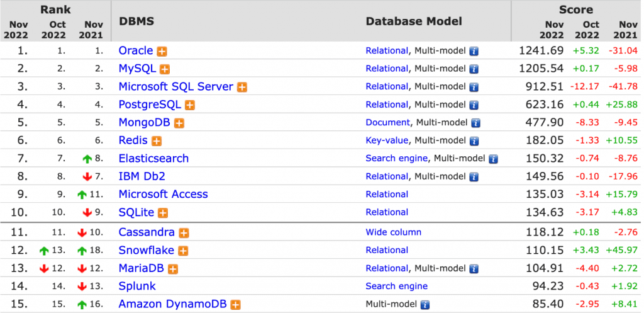Click the Document model link in MongoDB row
This screenshot has height=313, width=644.
(x=387, y=122)
